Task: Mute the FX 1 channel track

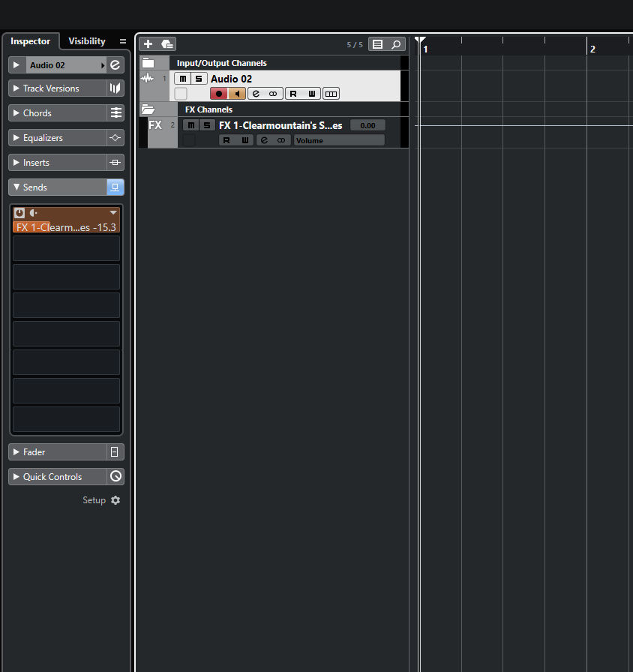Action: 191,125
